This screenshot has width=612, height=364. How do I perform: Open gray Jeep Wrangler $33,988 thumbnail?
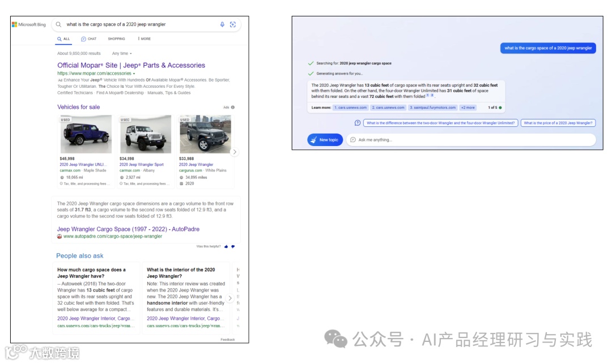(x=205, y=134)
